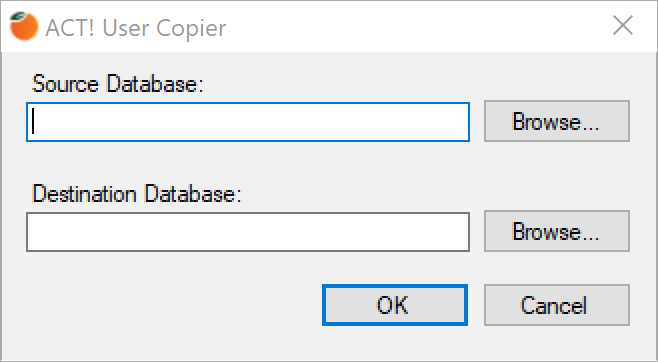Viewport: 658px width, 362px height.
Task: Cancel the user copy operation
Action: 557,305
